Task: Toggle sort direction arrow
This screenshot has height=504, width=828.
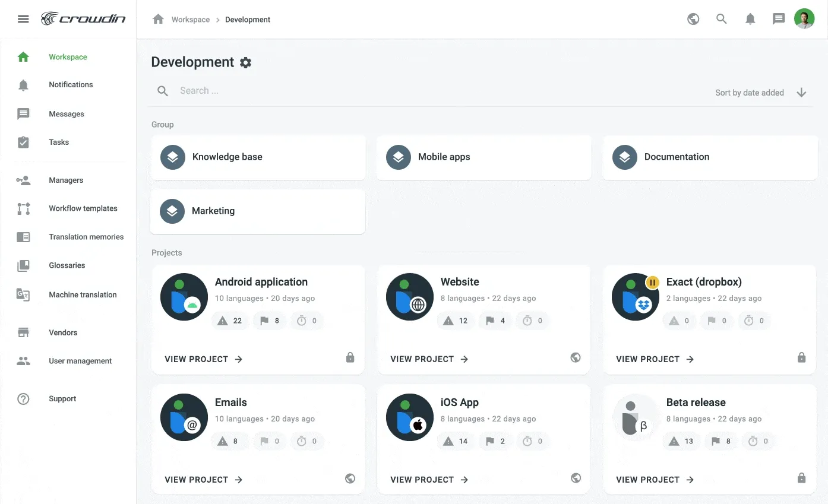Action: 801,93
